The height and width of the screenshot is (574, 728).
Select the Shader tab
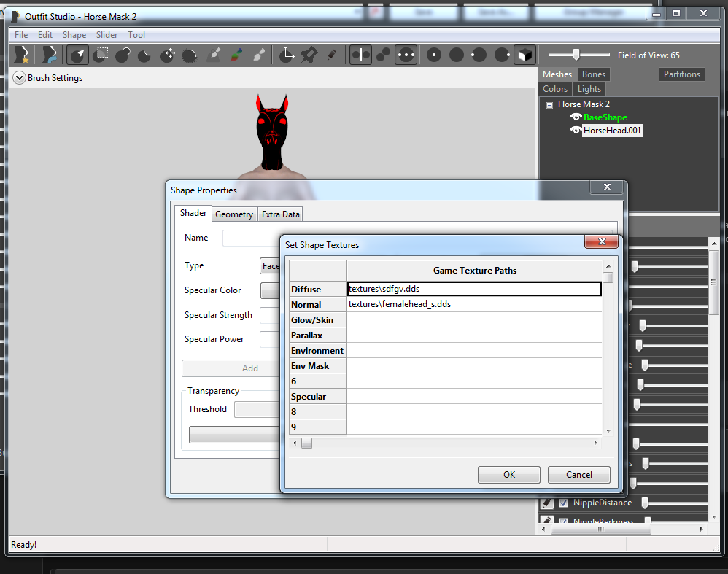(x=193, y=213)
